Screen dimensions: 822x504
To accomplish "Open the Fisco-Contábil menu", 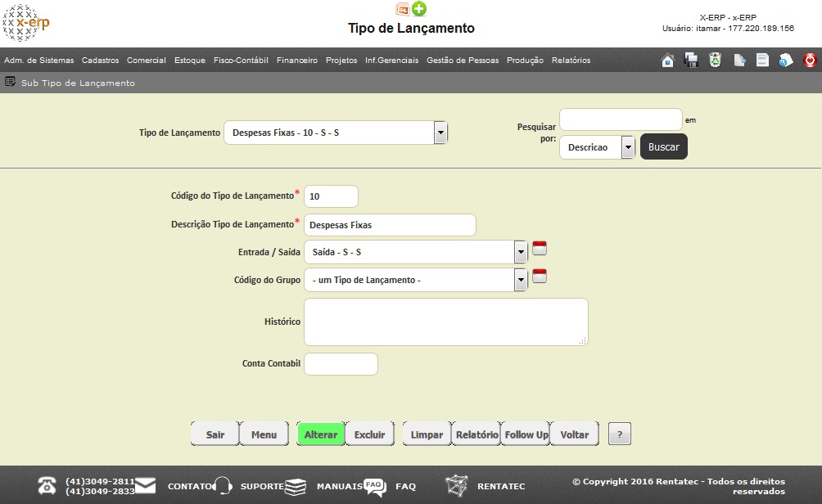I will tap(241, 61).
